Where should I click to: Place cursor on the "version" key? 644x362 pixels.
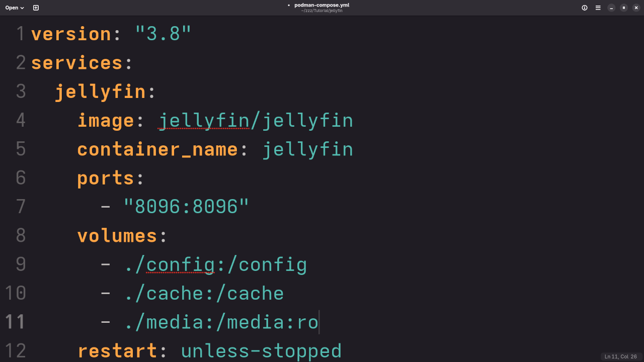71,34
